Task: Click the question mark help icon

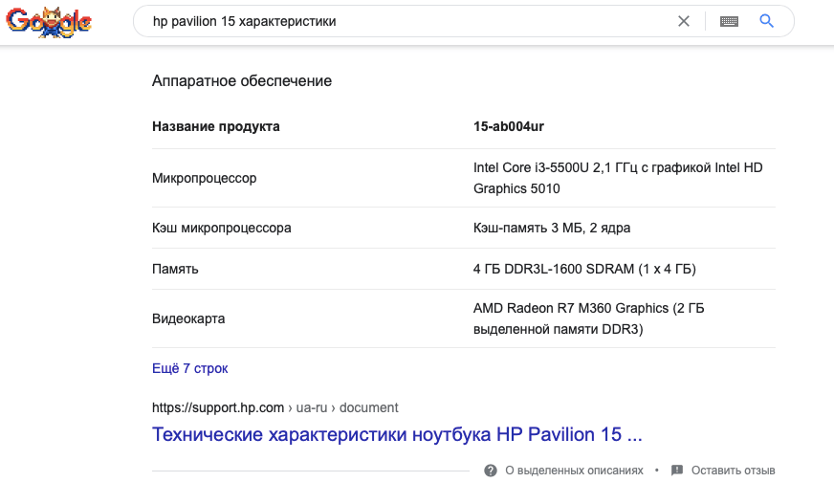Action: [491, 471]
